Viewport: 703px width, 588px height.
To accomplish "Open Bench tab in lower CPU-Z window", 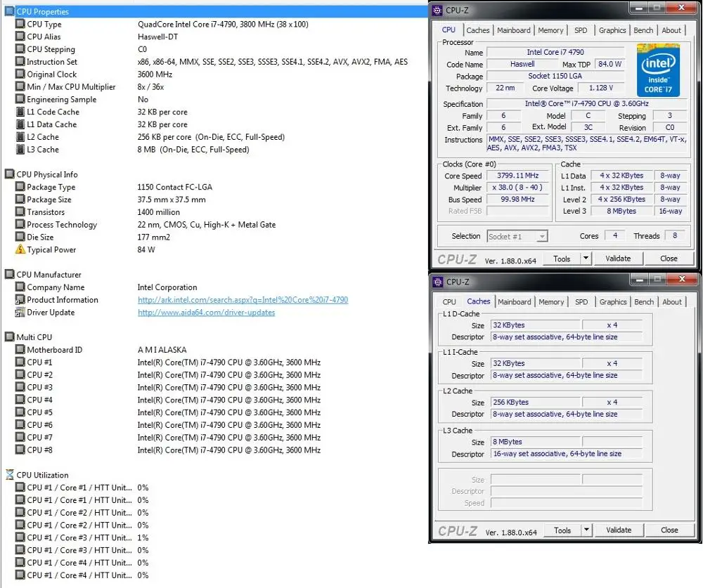I will [644, 302].
